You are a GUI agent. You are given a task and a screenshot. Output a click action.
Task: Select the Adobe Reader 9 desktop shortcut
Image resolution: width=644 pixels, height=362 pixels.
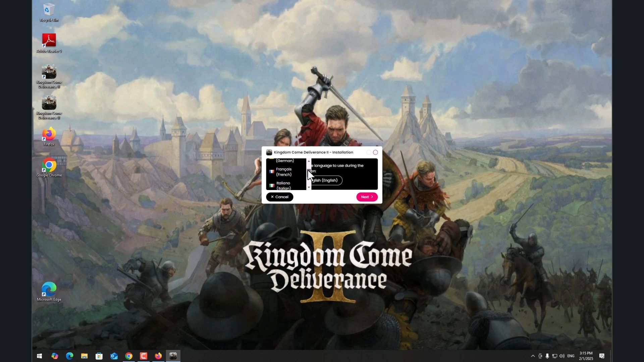[x=49, y=43]
